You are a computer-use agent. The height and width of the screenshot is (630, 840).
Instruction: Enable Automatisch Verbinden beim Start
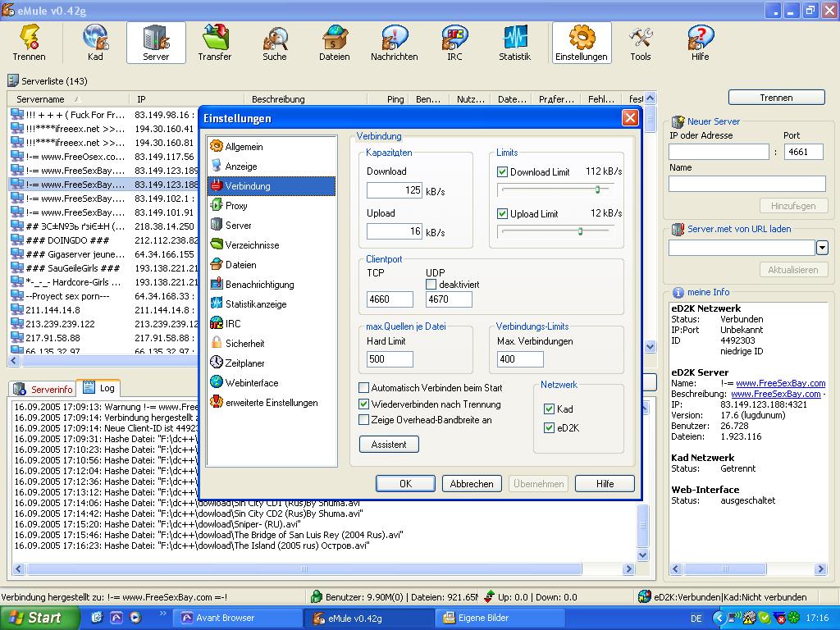pos(363,387)
